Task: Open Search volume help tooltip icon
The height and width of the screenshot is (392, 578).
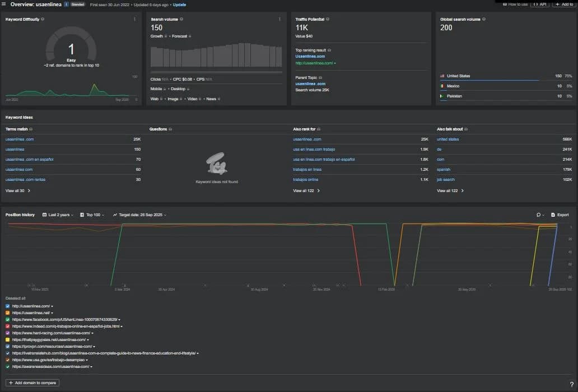Action: (181, 19)
